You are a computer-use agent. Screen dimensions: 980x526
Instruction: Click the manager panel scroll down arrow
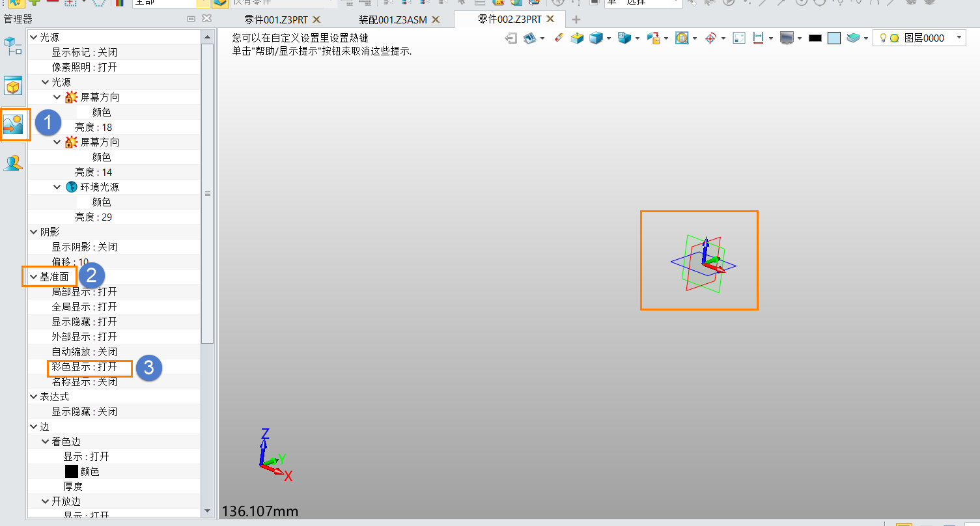[x=208, y=510]
